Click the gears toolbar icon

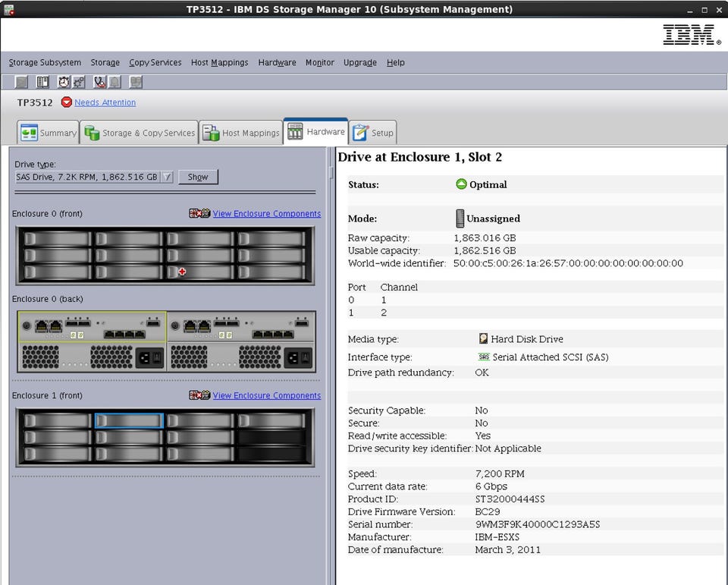coord(78,82)
